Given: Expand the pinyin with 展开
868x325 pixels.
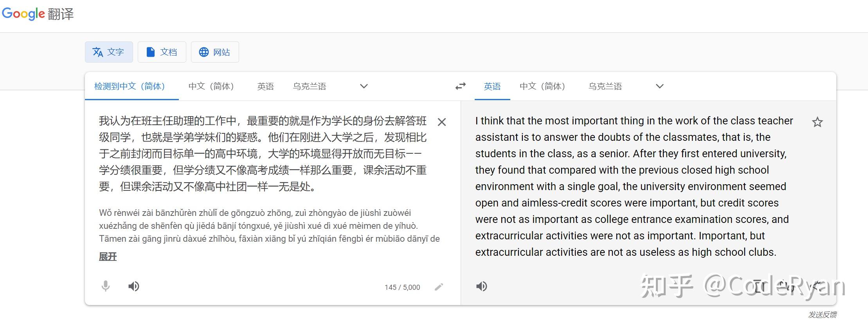Looking at the screenshot, I should point(108,257).
